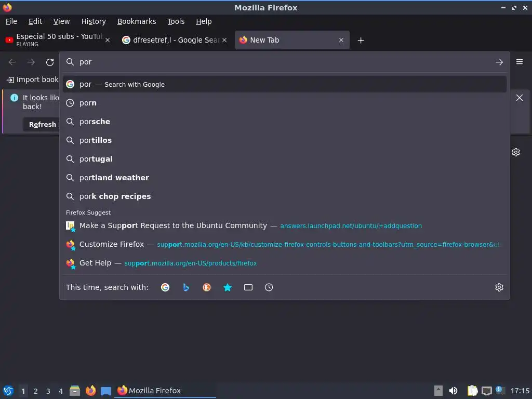Click the removable media eject tray icon
This screenshot has width=532, height=399.
click(438, 391)
